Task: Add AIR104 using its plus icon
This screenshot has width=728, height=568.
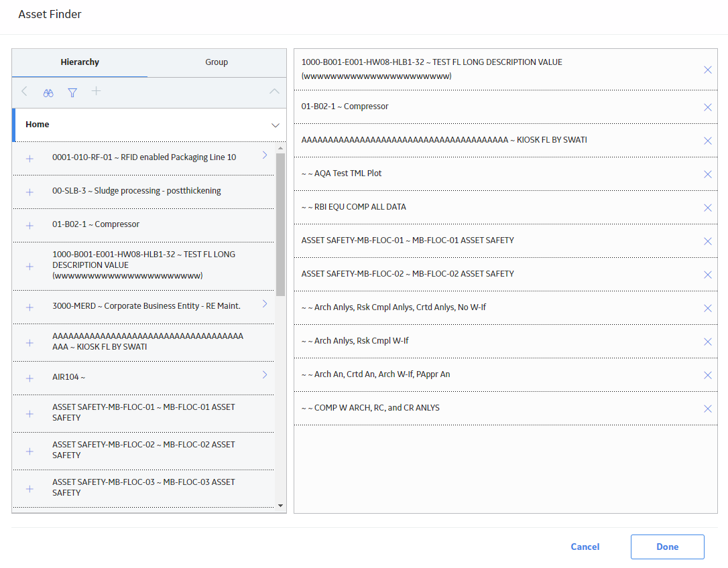Action: [x=29, y=378]
